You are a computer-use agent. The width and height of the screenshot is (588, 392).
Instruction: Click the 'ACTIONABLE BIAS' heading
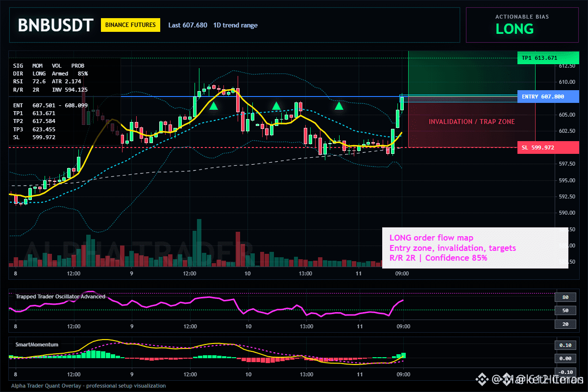522,17
